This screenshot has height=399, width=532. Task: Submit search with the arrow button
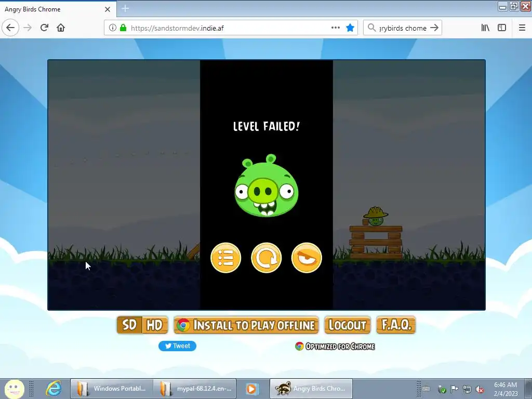click(434, 28)
